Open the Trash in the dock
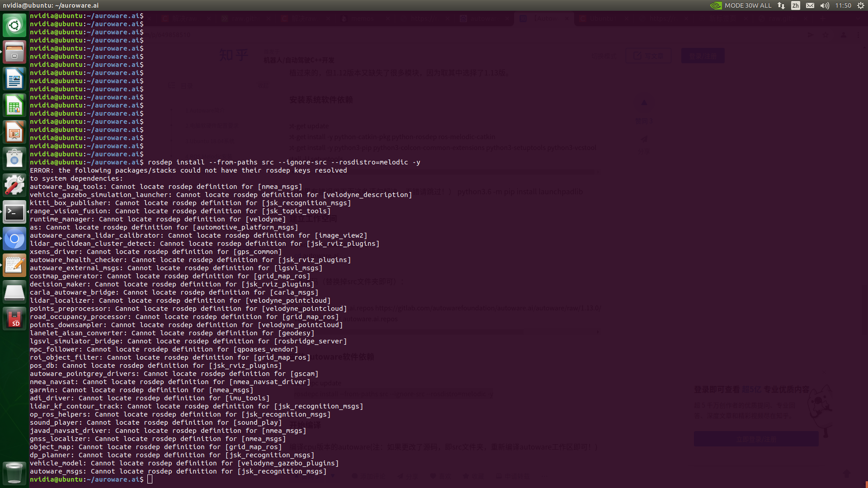 tap(14, 473)
